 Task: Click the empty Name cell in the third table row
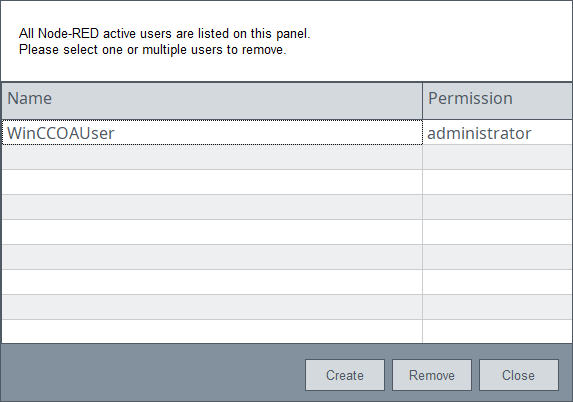tap(212, 182)
